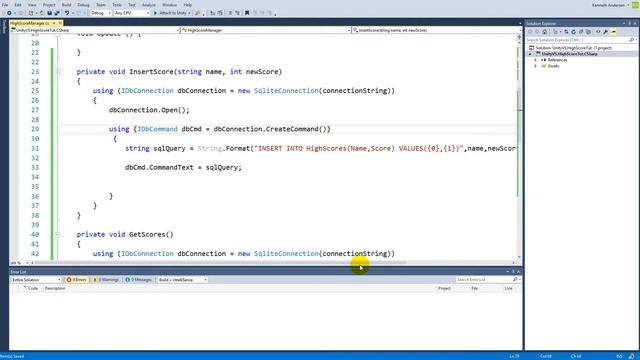
Task: Click the Undo toolbar icon
Action: click(x=67, y=13)
